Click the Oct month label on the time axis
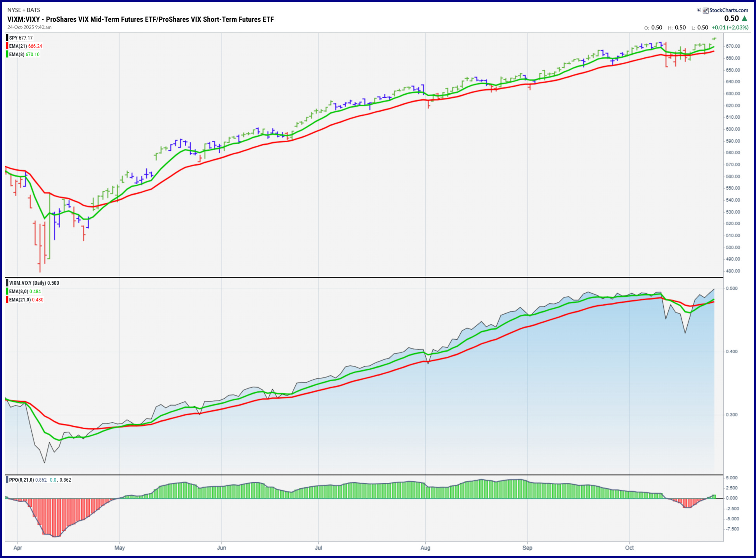Screen dimensions: 756x558 coord(629,548)
